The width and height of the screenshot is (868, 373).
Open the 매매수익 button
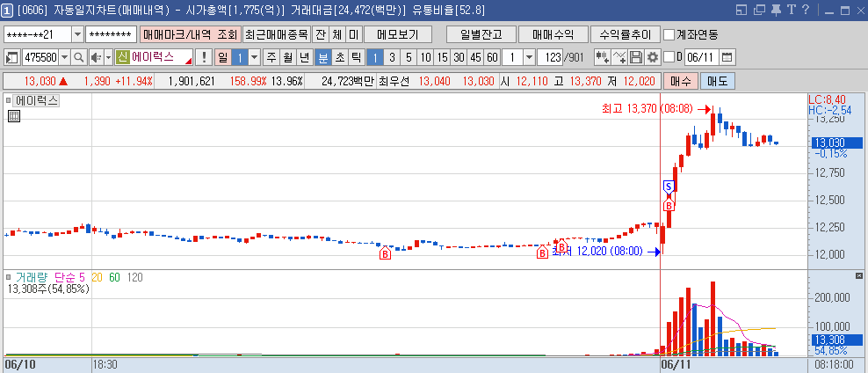click(553, 34)
